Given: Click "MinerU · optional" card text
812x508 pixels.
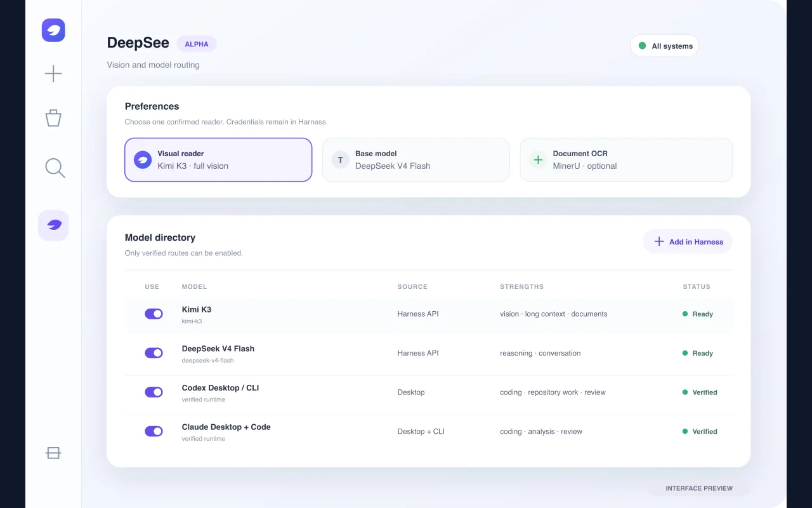Looking at the screenshot, I should pos(585,166).
